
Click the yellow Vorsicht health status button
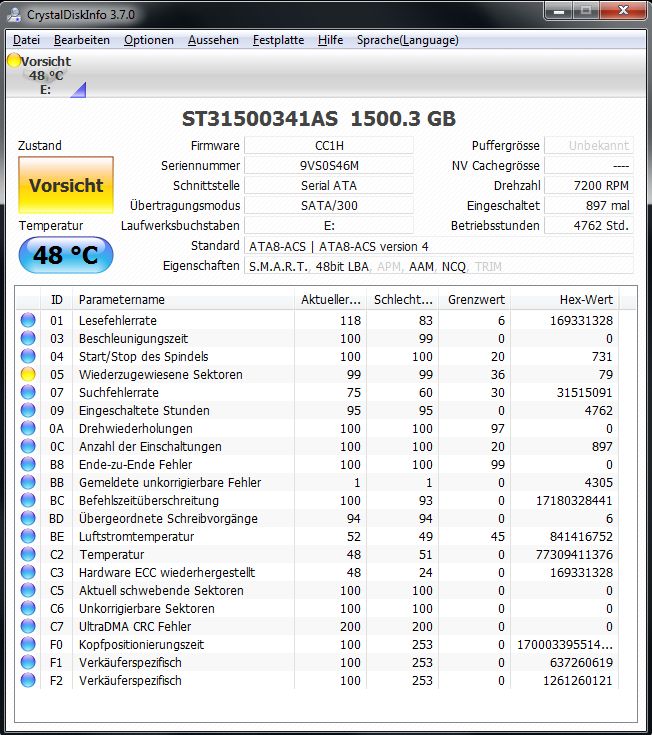(x=66, y=185)
